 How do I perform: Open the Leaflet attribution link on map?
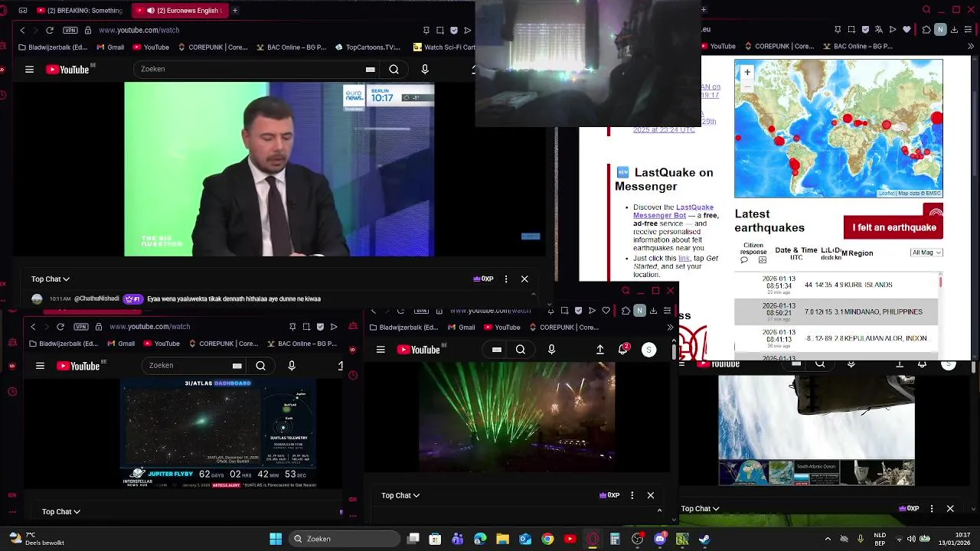coord(887,194)
